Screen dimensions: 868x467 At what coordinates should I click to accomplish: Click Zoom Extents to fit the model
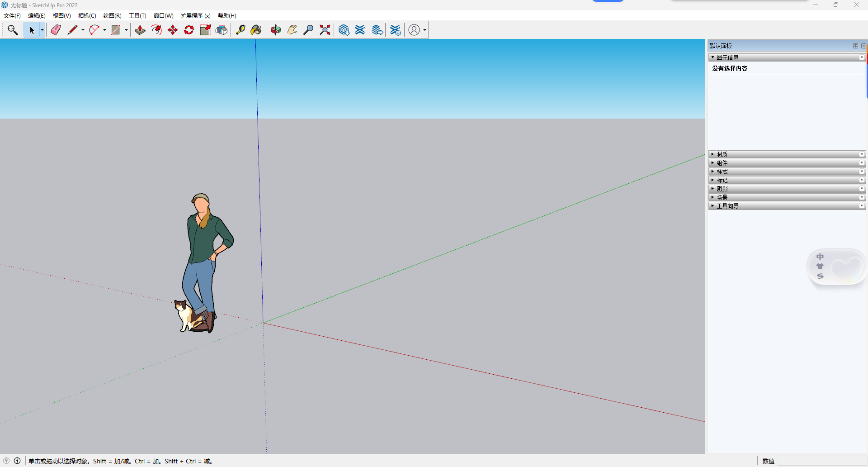coord(325,30)
